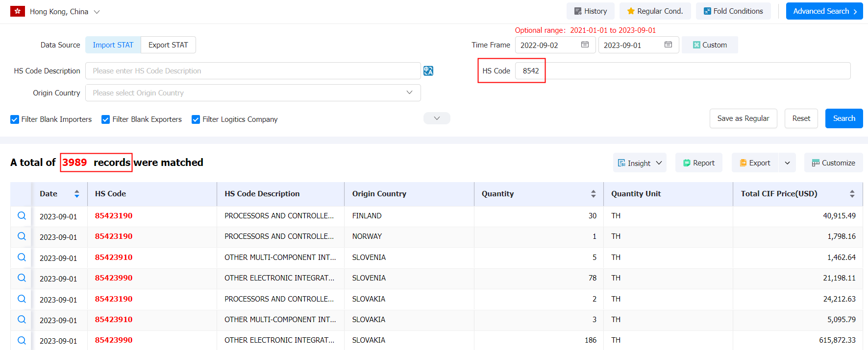Image resolution: width=868 pixels, height=350 pixels.
Task: Expand more filter conditions chevron
Action: click(x=437, y=118)
